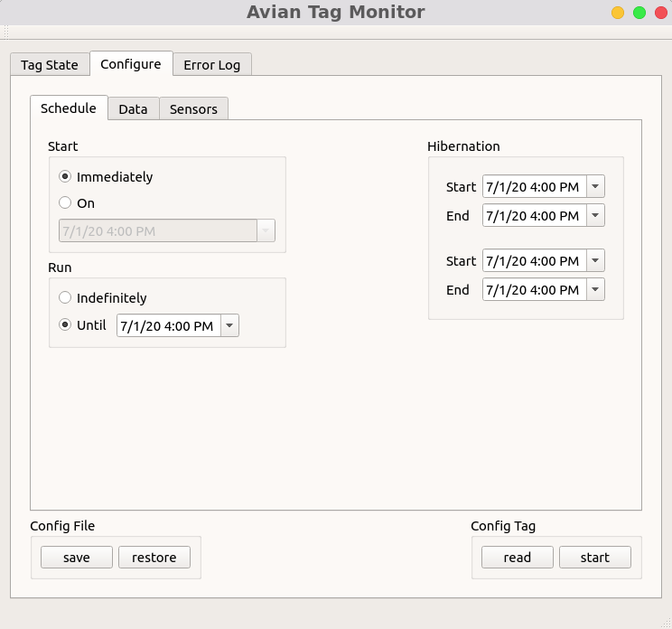
Task: Click second Hibernation End date field
Action: (535, 289)
